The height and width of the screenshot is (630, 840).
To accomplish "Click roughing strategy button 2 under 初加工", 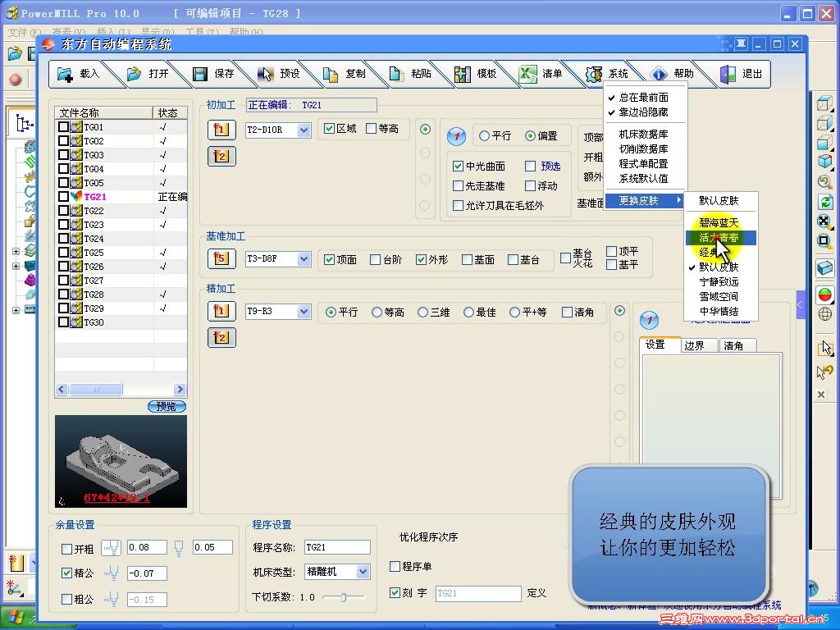I will (221, 157).
